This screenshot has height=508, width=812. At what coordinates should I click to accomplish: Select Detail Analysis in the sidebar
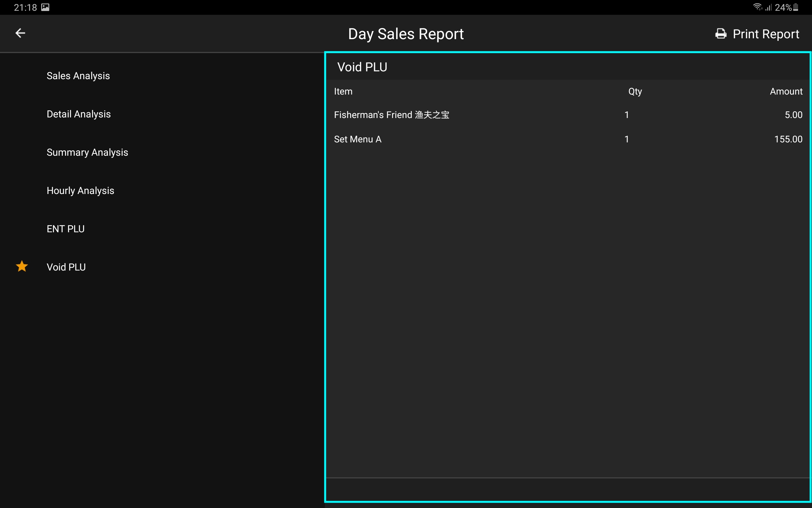(x=79, y=114)
